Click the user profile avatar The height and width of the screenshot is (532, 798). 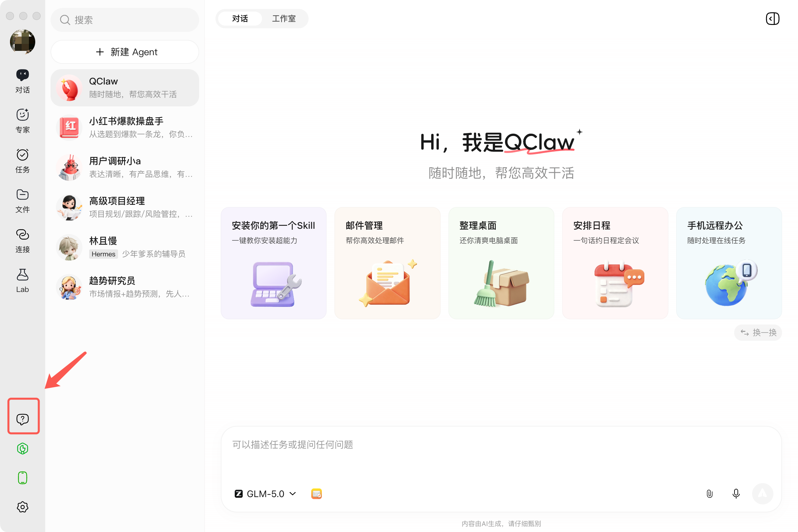(23, 42)
